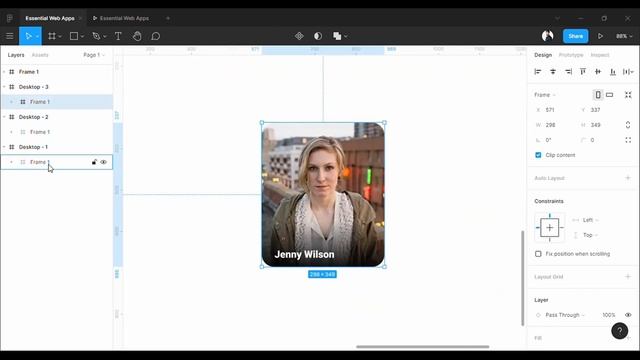Collapse the Desktop - 3 layer
The height and width of the screenshot is (360, 640).
pyautogui.click(x=4, y=87)
